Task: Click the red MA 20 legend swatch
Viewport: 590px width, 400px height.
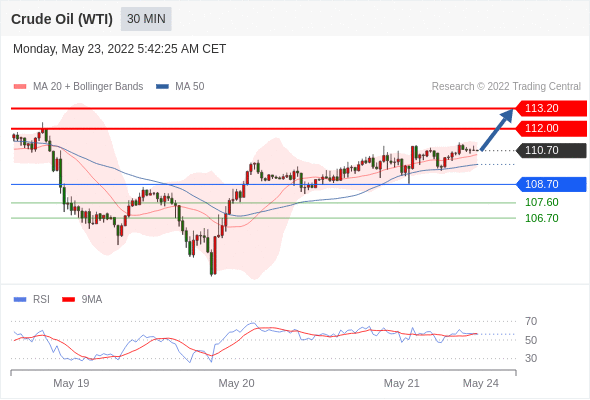Action: 20,87
